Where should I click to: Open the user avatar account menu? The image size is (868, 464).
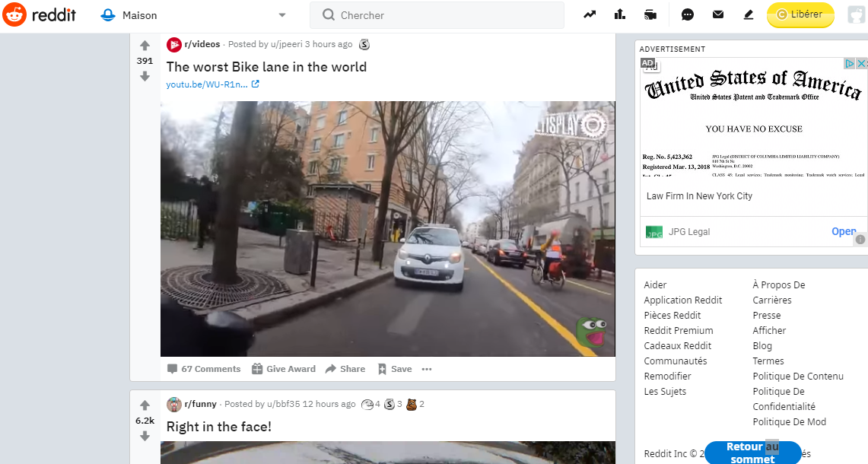(x=856, y=14)
